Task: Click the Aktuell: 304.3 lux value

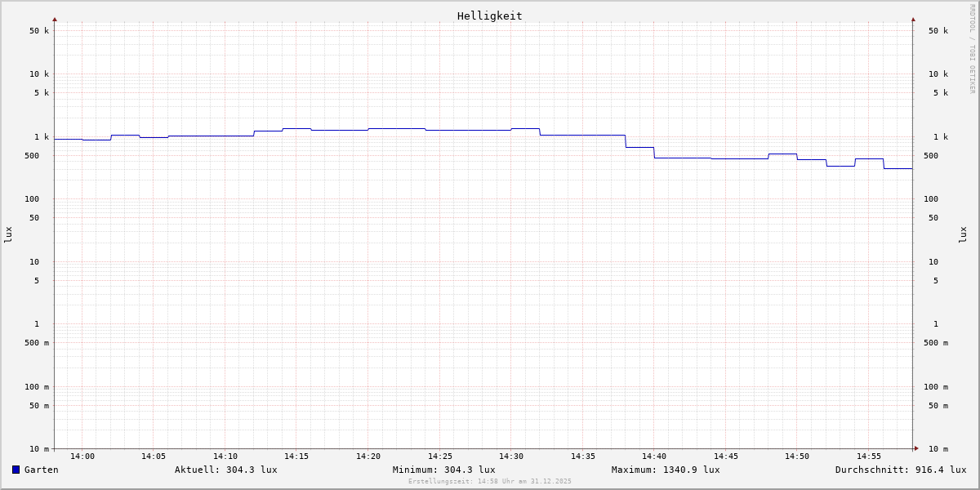Action: 225,470
